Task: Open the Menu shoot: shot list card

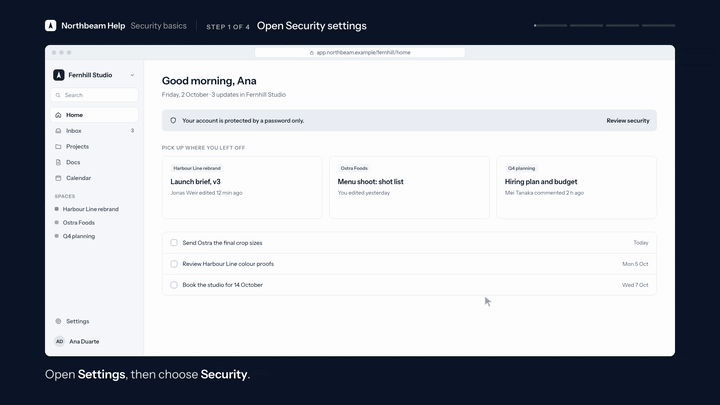Action: pyautogui.click(x=409, y=187)
